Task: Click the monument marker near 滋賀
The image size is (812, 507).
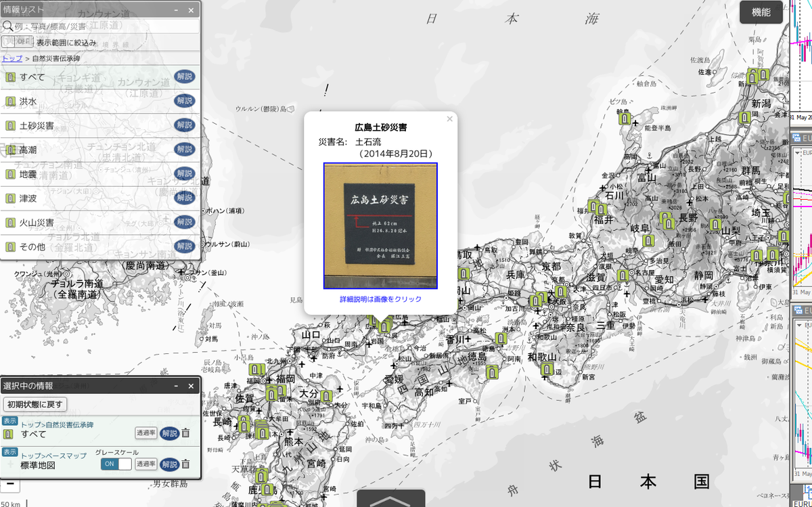Action: (623, 276)
